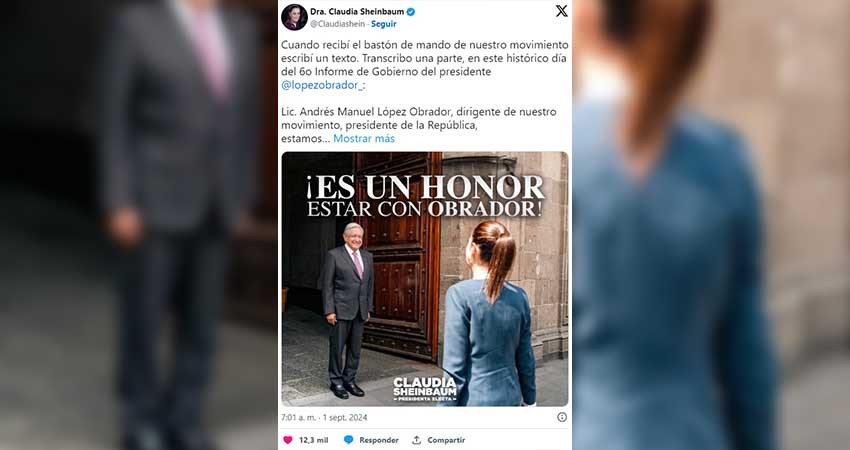Open the embedded photo of Obrador
Image resolution: width=850 pixels, height=450 pixels.
[x=425, y=279]
